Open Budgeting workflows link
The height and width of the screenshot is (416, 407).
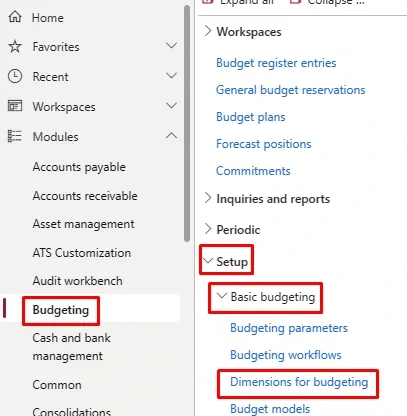point(286,355)
